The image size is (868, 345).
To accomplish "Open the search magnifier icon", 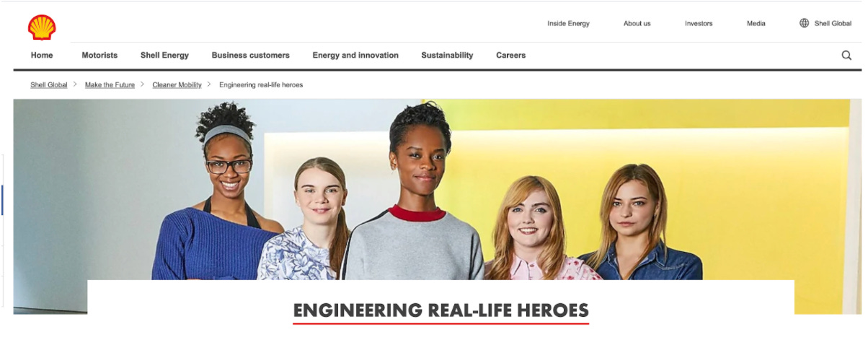I will (x=846, y=55).
